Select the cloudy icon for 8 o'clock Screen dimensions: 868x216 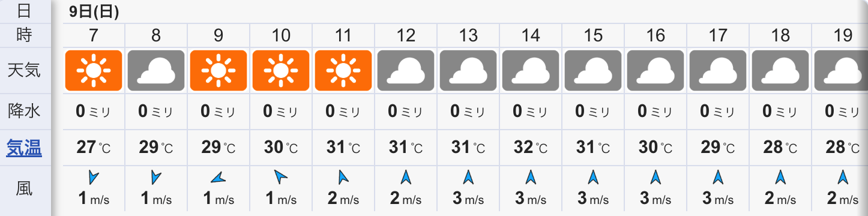(x=156, y=71)
